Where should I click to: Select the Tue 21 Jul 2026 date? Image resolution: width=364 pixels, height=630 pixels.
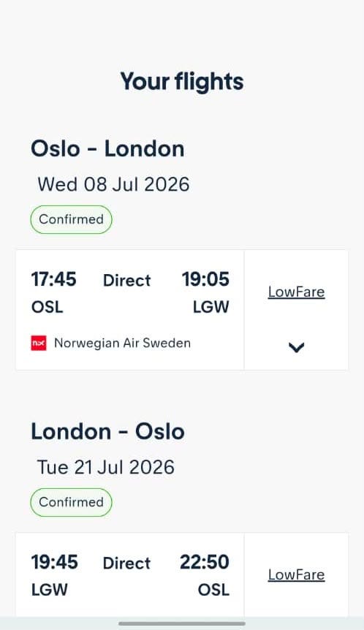[106, 467]
